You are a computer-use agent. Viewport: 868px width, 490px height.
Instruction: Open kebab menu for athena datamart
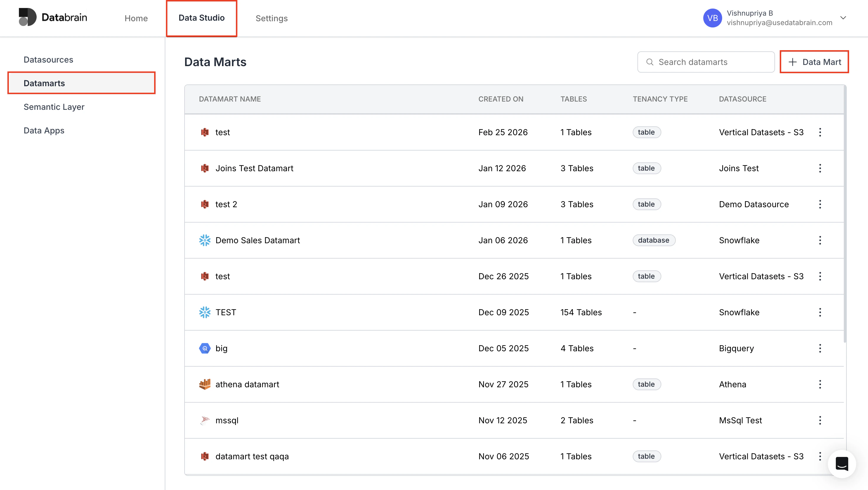(x=820, y=384)
